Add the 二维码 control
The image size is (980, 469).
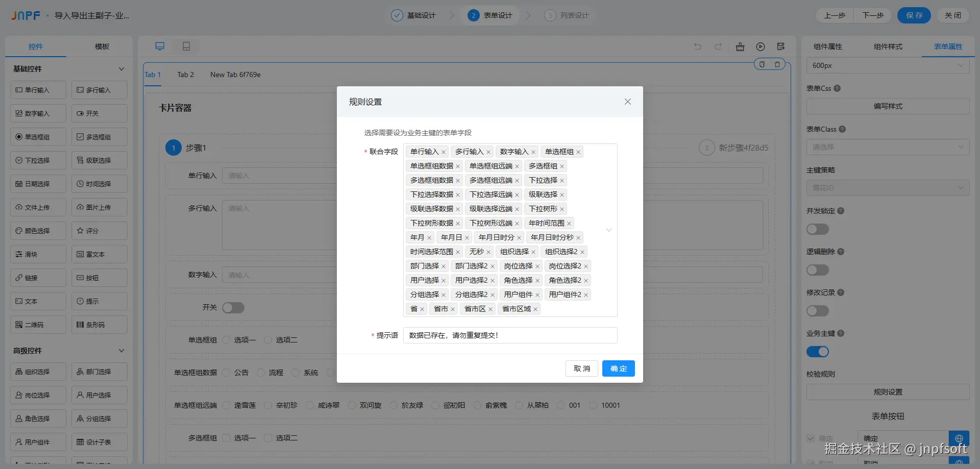38,325
